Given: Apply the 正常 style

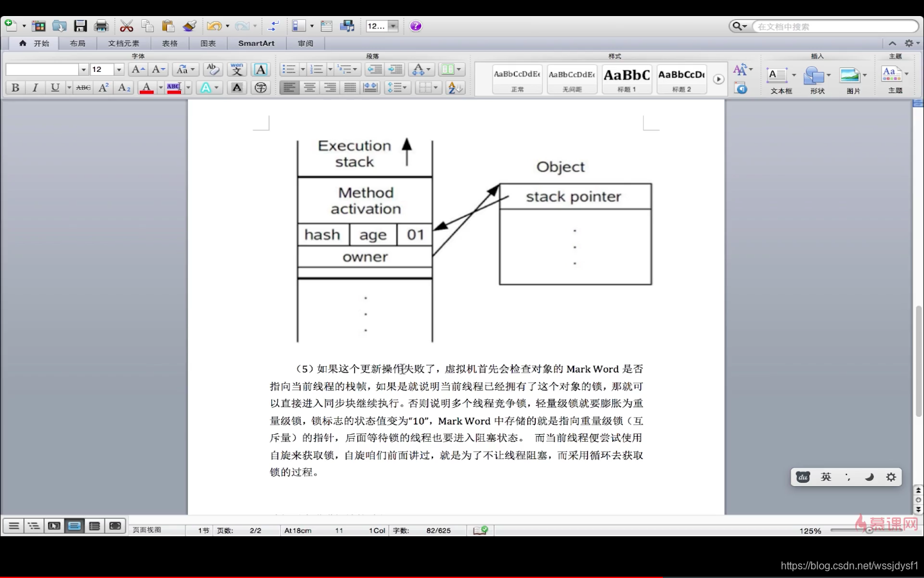Looking at the screenshot, I should [517, 79].
